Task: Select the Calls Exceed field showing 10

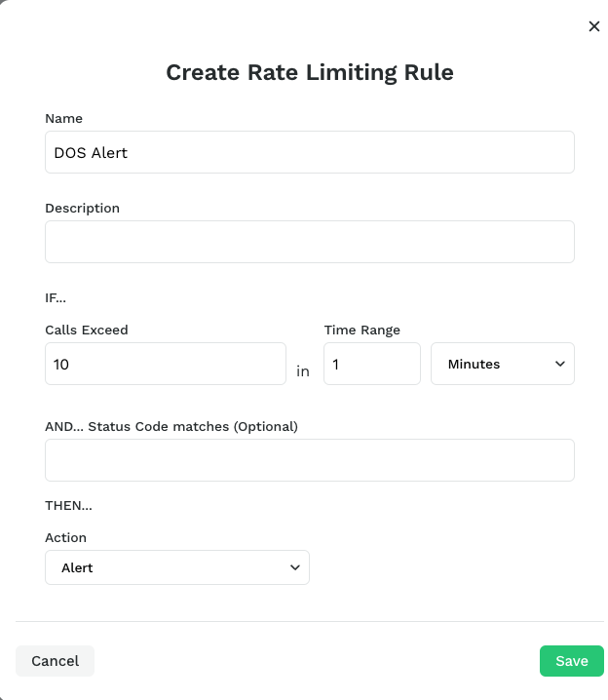Action: coord(166,364)
